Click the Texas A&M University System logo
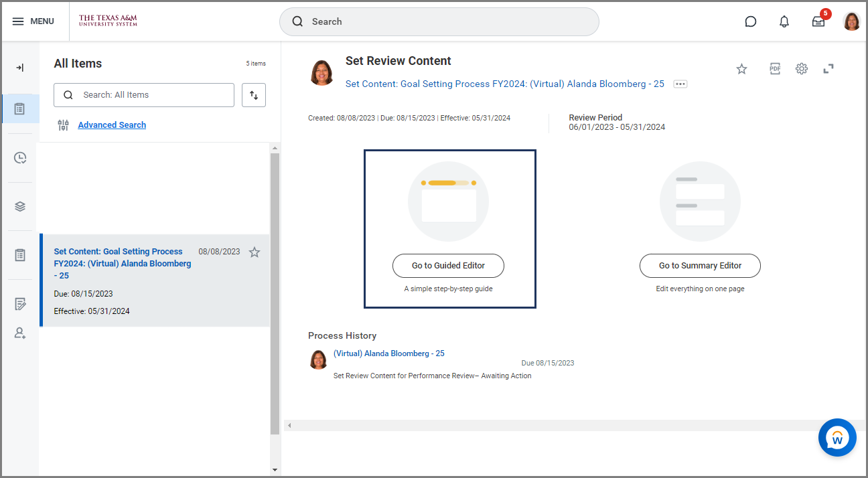 (108, 21)
